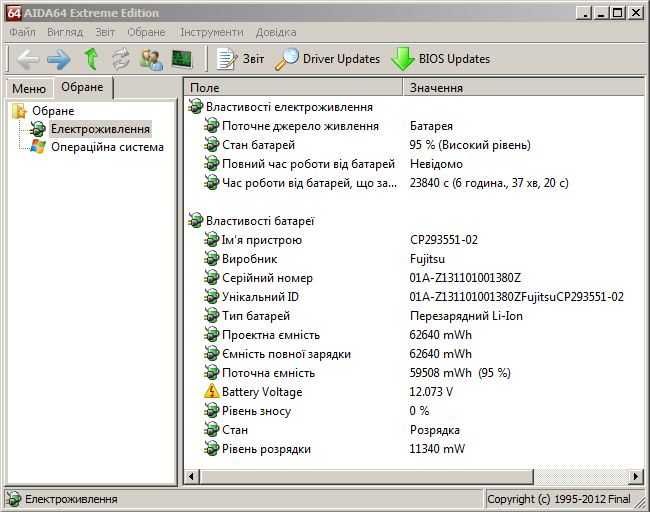Open BIOS Updates
This screenshot has width=650, height=512.
440,59
